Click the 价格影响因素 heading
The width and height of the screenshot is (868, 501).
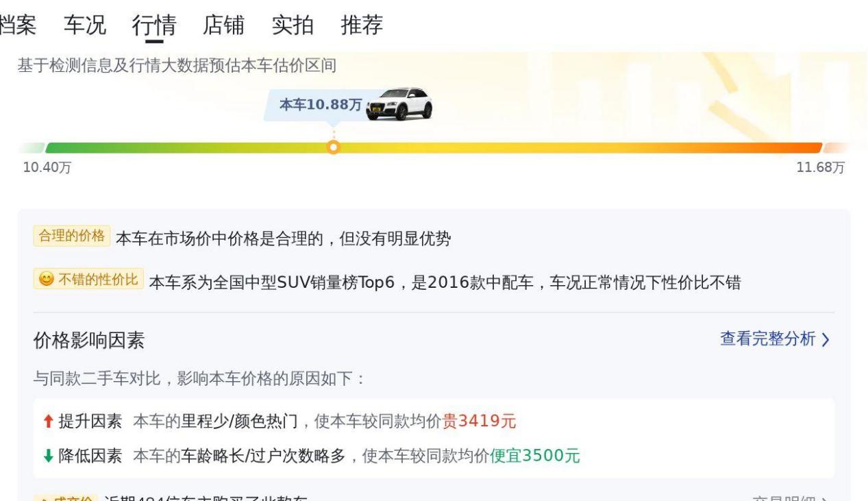tap(89, 341)
